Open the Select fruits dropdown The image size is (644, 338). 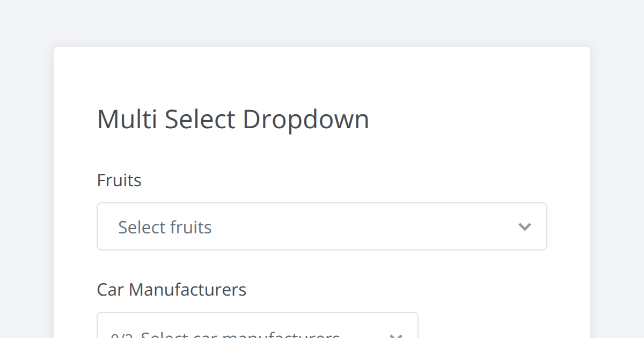point(321,226)
